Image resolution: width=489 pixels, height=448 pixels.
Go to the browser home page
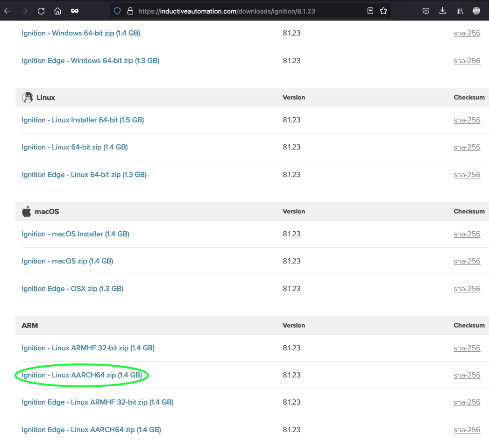[58, 11]
